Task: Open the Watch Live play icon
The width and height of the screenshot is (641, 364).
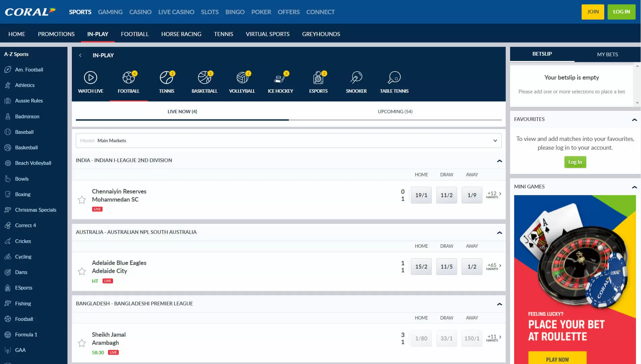Action: click(90, 78)
